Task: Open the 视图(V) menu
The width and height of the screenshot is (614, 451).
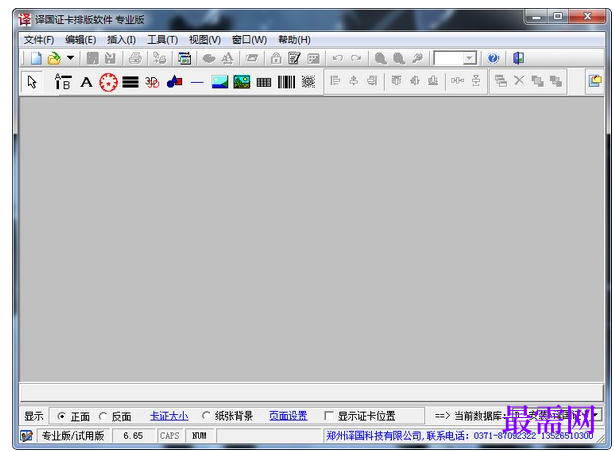Action: (x=205, y=40)
